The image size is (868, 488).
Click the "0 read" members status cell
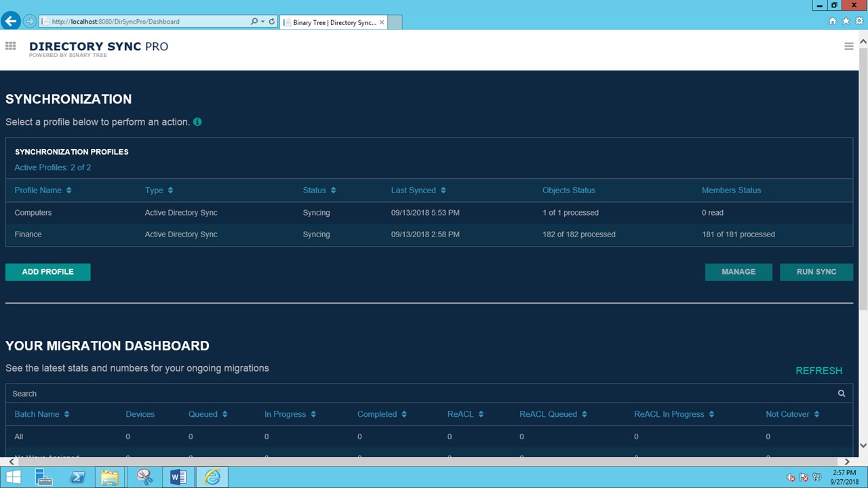coord(713,213)
